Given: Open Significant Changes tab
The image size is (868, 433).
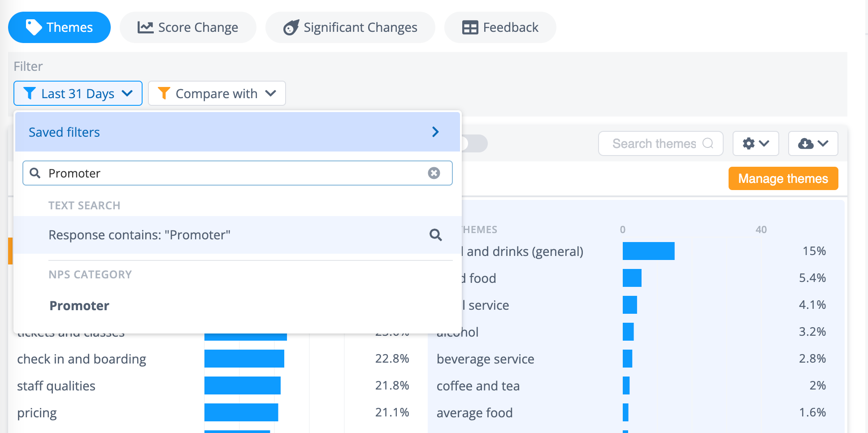Looking at the screenshot, I should point(350,27).
